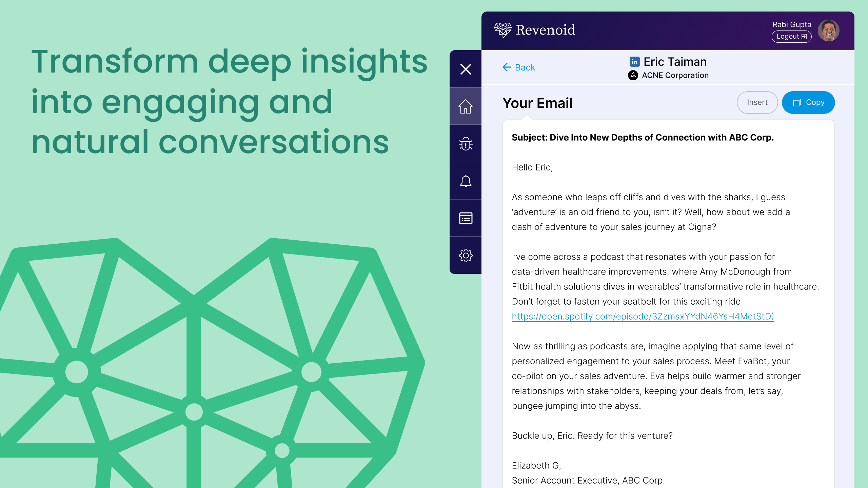The height and width of the screenshot is (488, 868).
Task: Click the Back arrow link
Action: pyautogui.click(x=519, y=67)
